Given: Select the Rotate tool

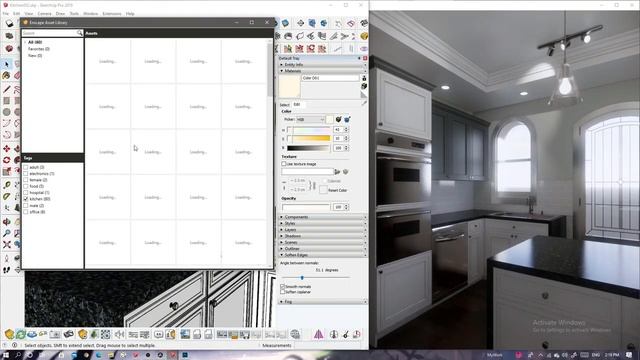Looking at the screenshot, I should [7, 160].
